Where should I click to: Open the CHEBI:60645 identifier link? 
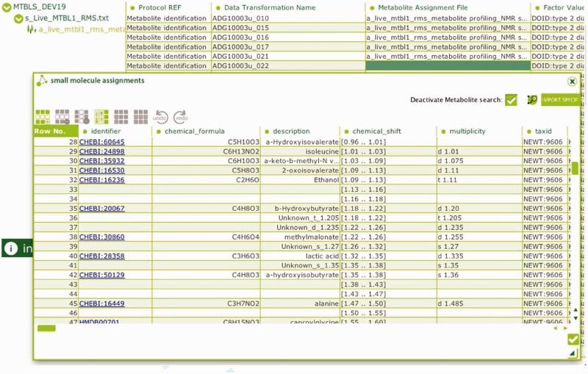pyautogui.click(x=101, y=142)
